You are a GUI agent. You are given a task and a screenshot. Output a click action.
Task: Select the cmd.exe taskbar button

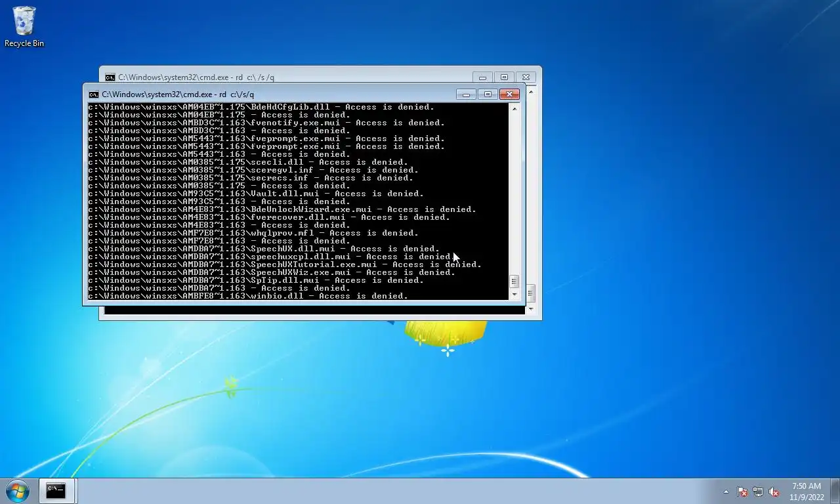coord(56,491)
